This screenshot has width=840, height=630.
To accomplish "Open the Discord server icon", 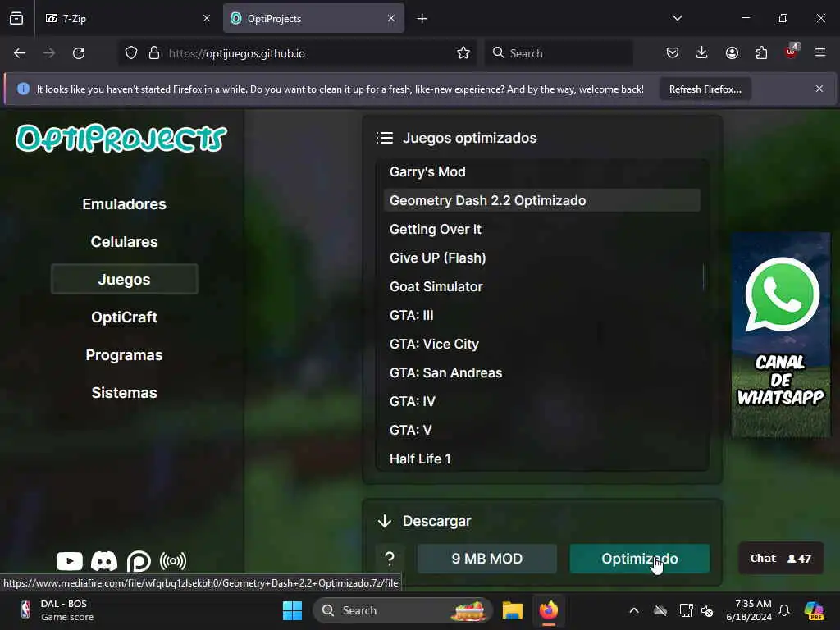I will coord(104,561).
